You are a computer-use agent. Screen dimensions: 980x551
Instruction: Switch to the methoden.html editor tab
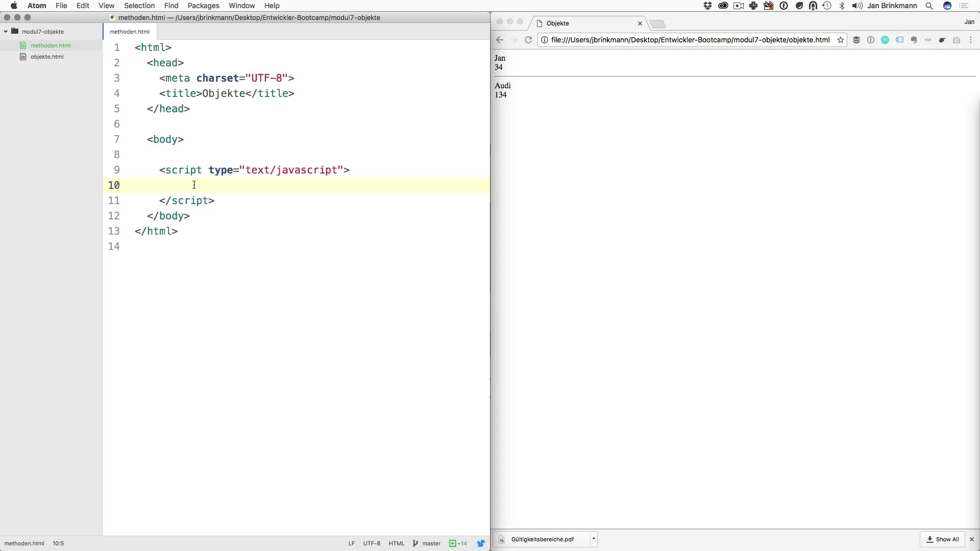pos(130,32)
